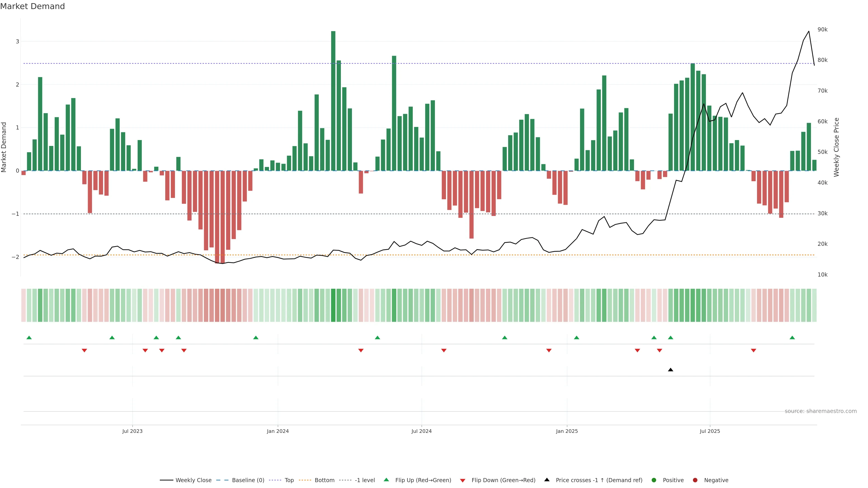This screenshot has height=488, width=868.
Task: Click the green Positive legend dot
Action: pos(654,480)
